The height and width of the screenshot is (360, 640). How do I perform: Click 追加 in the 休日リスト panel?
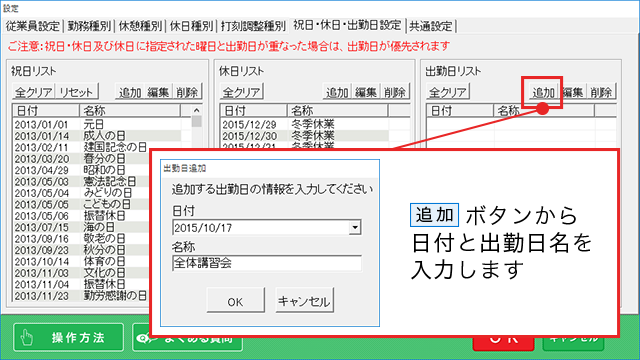pos(337,92)
